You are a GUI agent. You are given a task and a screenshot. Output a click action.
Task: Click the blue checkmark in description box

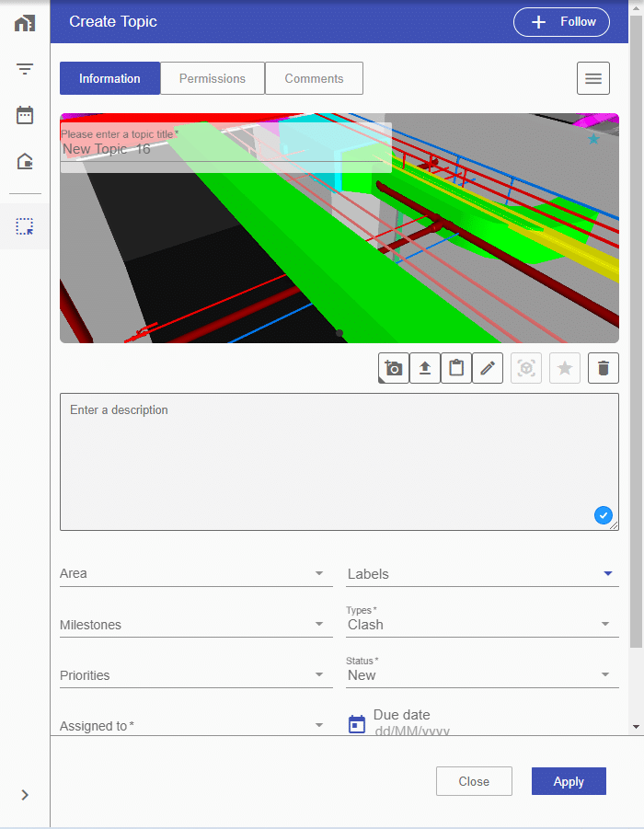(604, 515)
